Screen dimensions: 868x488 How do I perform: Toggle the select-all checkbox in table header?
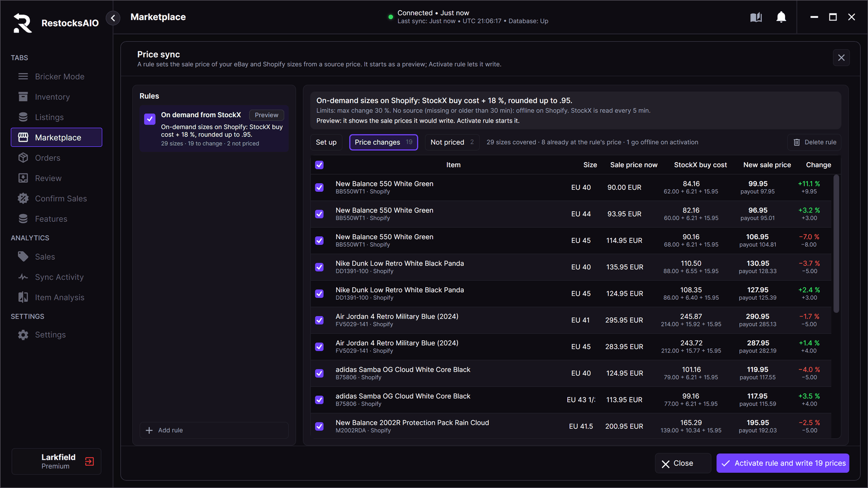coord(320,165)
